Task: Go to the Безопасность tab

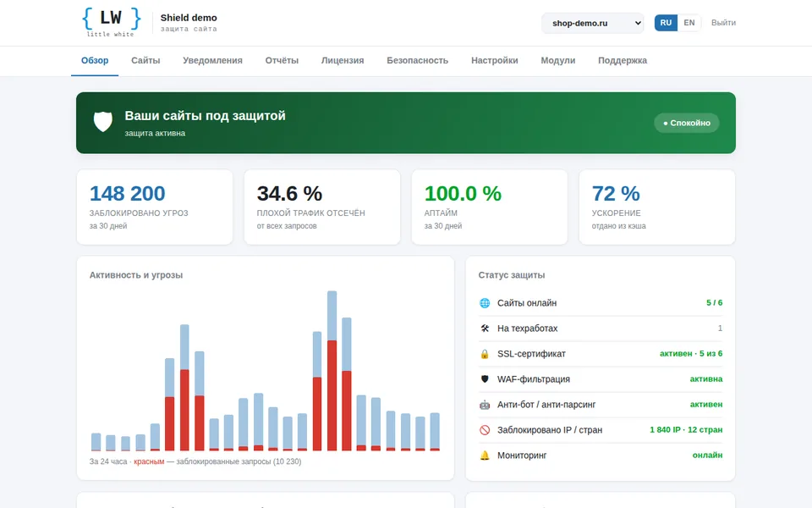Action: [x=417, y=61]
